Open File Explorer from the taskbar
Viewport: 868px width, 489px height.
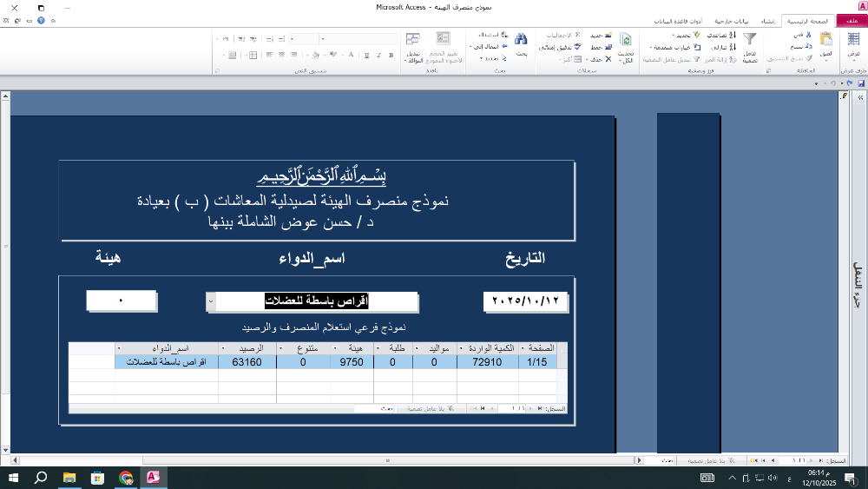pos(69,478)
